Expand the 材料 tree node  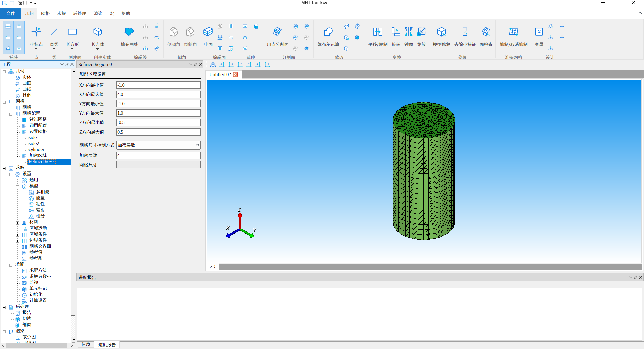click(x=17, y=222)
